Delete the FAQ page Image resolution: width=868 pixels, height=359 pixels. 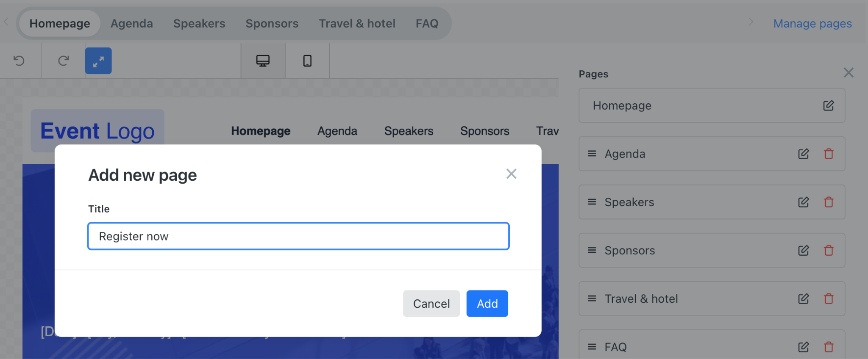pyautogui.click(x=829, y=347)
